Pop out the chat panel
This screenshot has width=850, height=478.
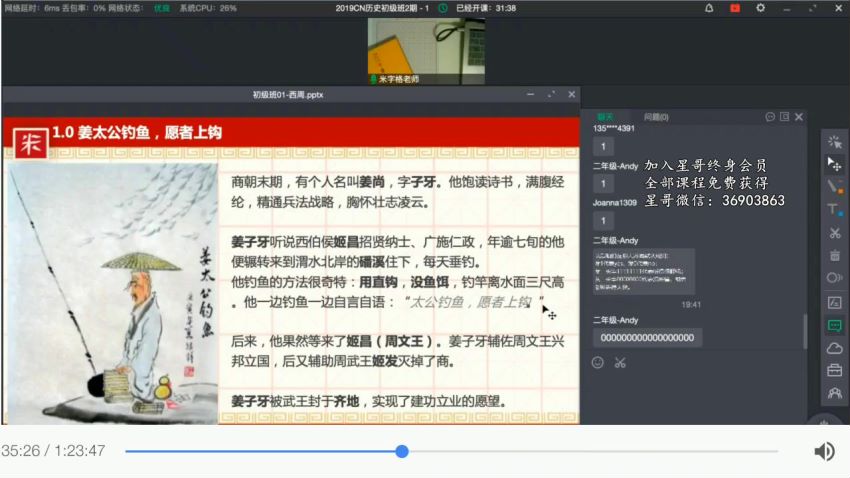pyautogui.click(x=784, y=117)
